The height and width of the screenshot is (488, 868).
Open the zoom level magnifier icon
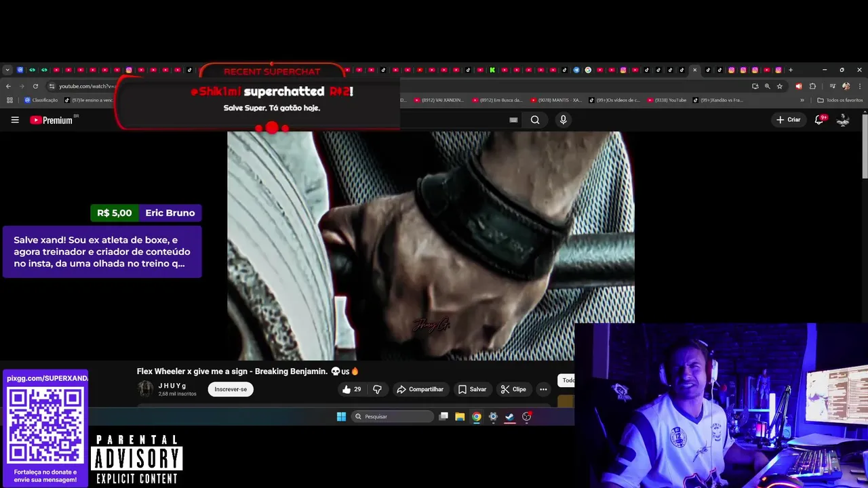[767, 86]
